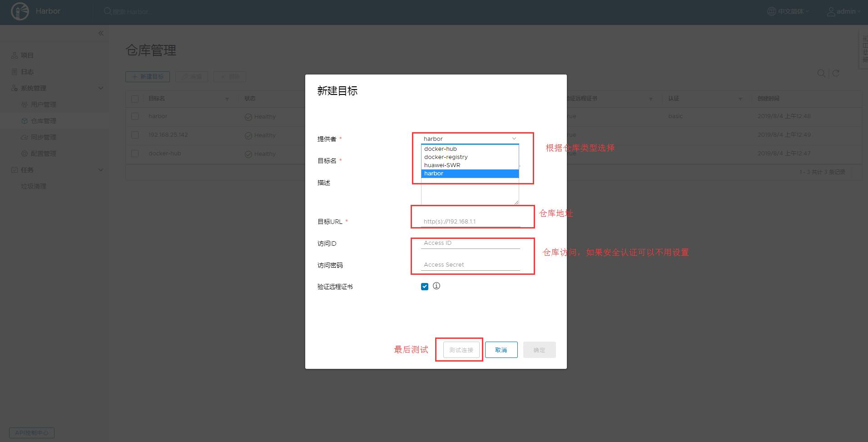Screen dimensions: 868x442
Task: Click the 目标名 column filter icon
Action: coord(227,99)
